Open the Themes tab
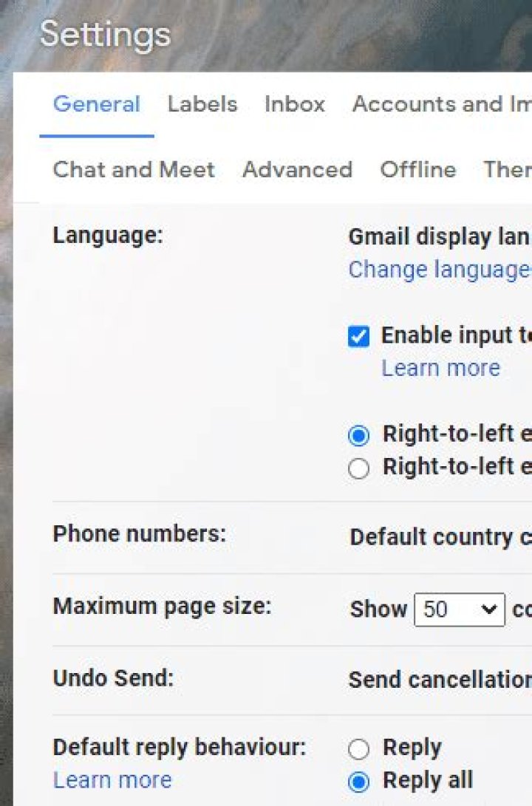532x806 pixels. [507, 170]
